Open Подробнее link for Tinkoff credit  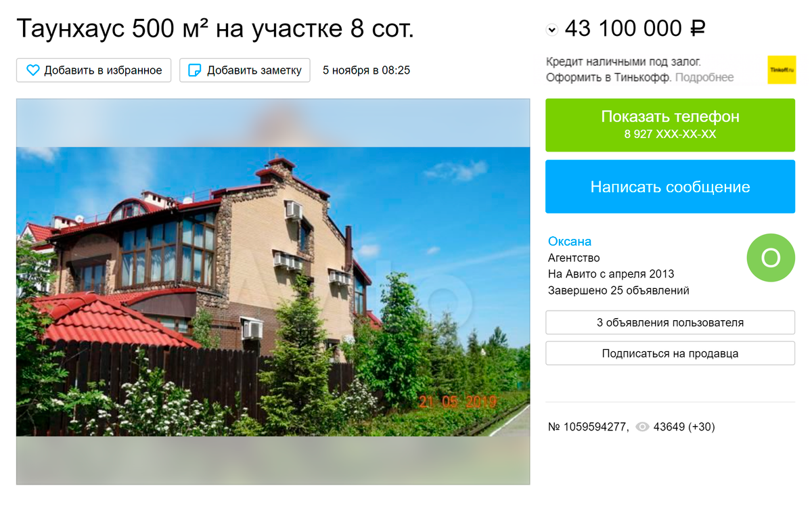click(704, 78)
